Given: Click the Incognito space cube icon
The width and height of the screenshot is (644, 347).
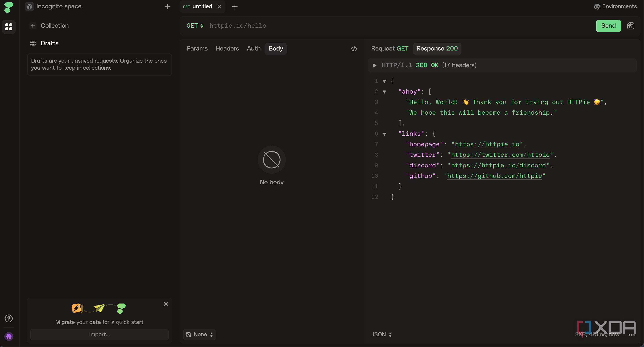Looking at the screenshot, I should click(29, 7).
